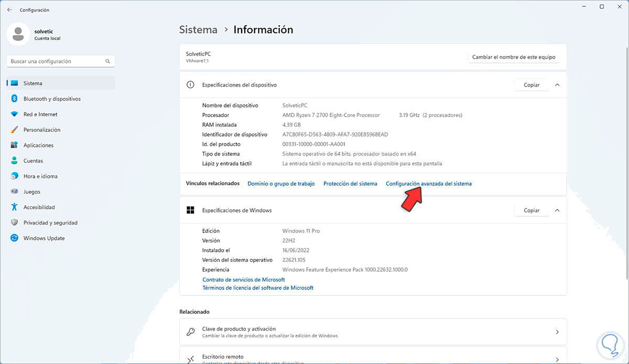The image size is (629, 364).
Task: Copy the device specifications
Action: (x=532, y=85)
